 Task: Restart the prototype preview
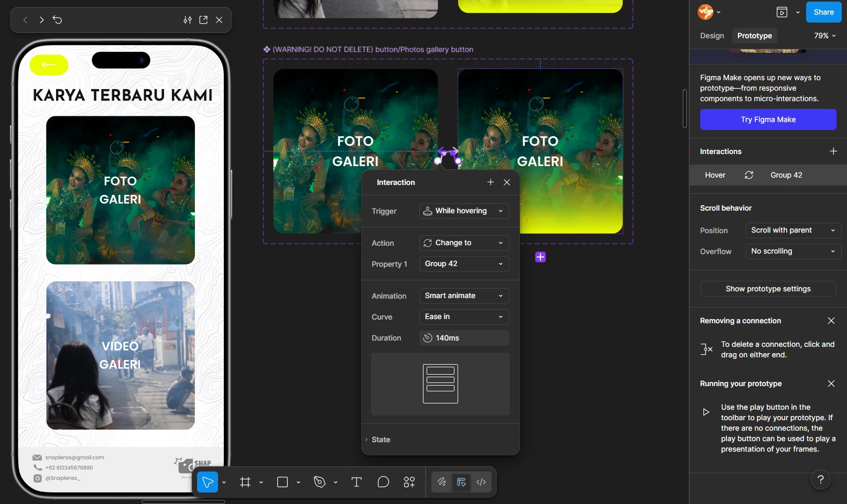(58, 20)
